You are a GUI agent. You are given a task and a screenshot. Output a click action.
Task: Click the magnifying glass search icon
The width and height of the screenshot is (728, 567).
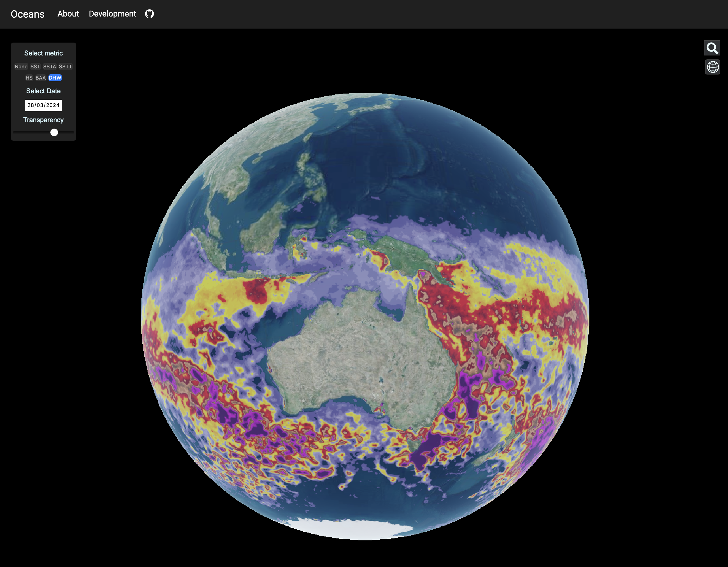coord(712,48)
